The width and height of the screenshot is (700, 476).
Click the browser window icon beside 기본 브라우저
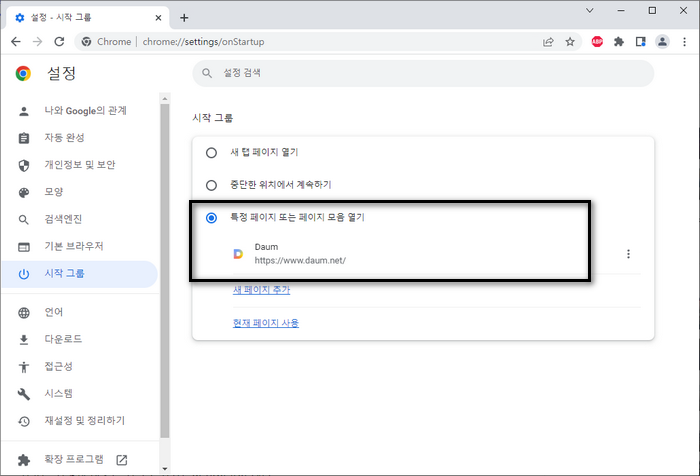point(24,247)
